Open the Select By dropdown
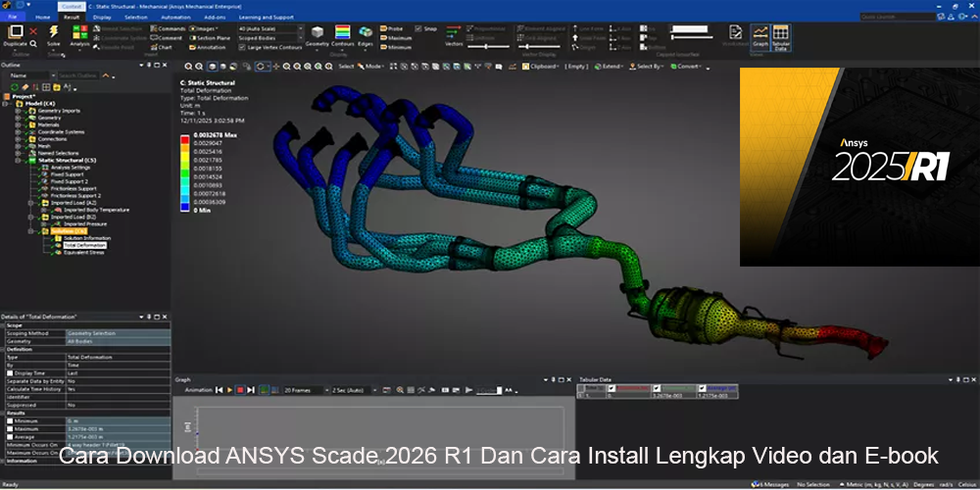Screen dimensions: 980x490 coord(647,67)
